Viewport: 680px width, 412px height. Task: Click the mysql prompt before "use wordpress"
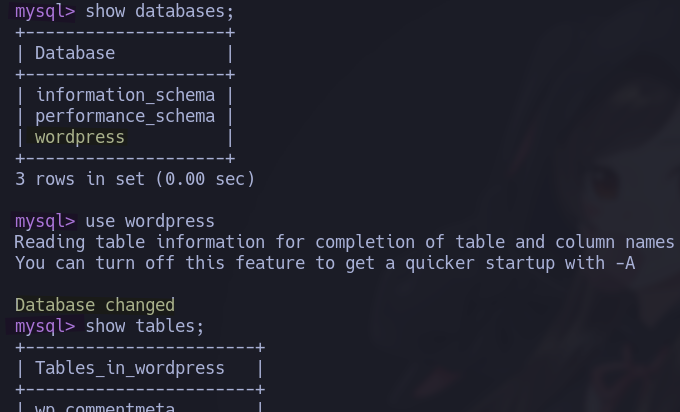44,221
